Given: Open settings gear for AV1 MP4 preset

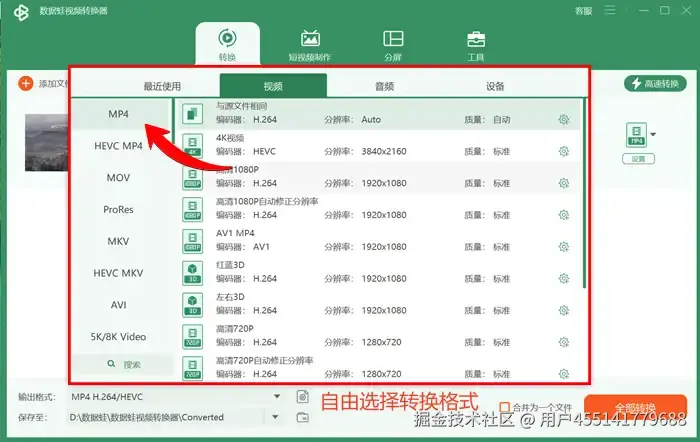Looking at the screenshot, I should click(x=564, y=246).
